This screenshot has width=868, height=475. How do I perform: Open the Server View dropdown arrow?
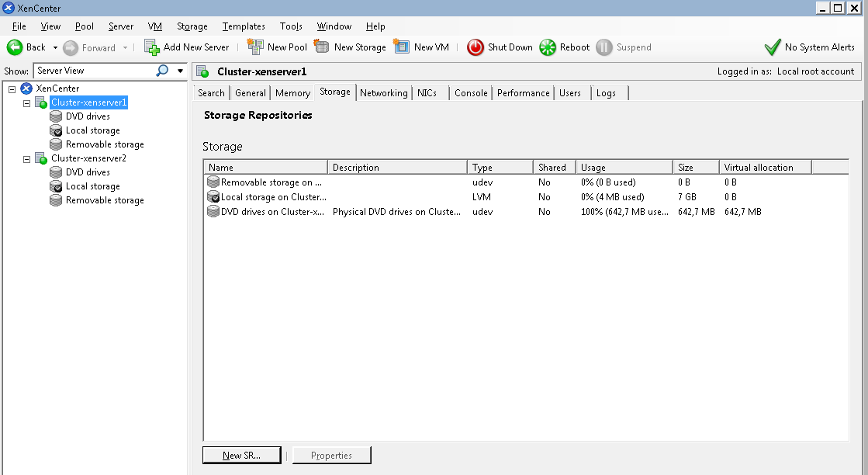(180, 71)
